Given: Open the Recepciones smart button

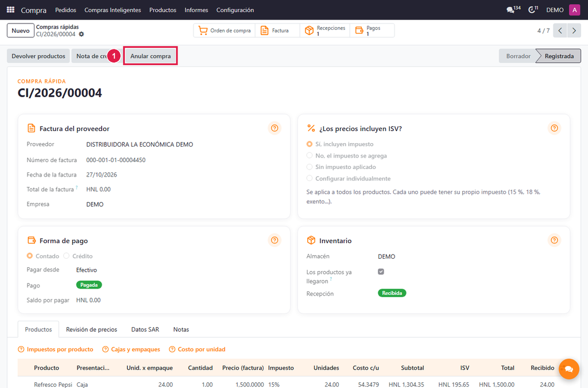Looking at the screenshot, I should pos(325,30).
